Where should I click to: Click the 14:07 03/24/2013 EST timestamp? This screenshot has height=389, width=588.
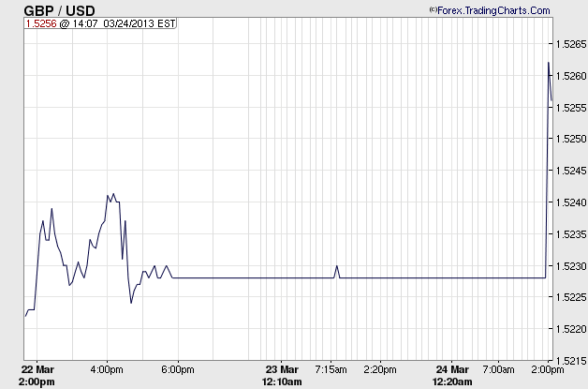pyautogui.click(x=124, y=23)
